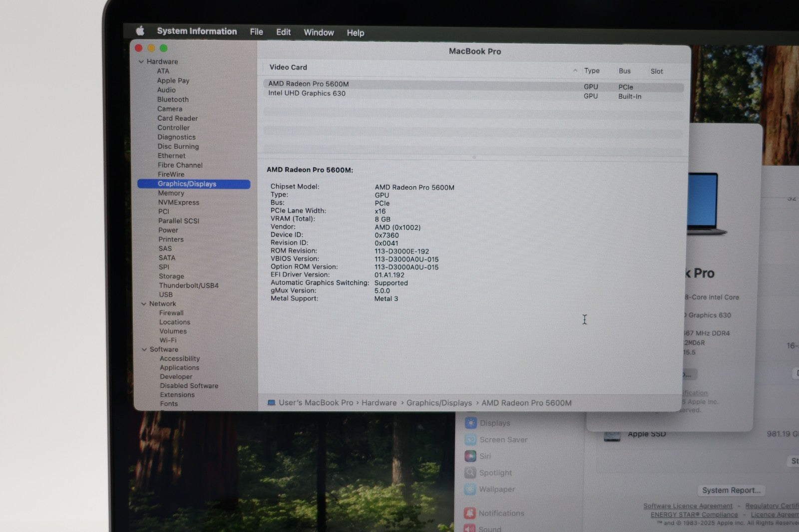Screen dimensions: 799x532
Task: Collapse the Network section in sidebar
Action: [x=144, y=304]
